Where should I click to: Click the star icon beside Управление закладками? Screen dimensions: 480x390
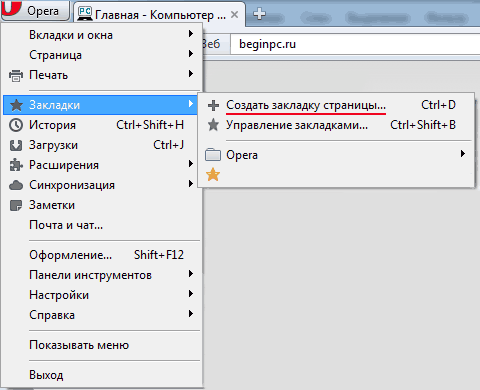[213, 125]
